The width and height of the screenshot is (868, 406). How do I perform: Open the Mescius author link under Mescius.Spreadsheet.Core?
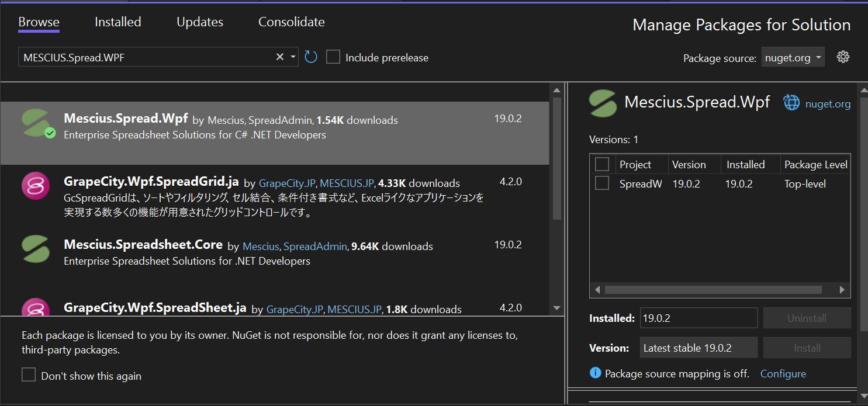(262, 247)
